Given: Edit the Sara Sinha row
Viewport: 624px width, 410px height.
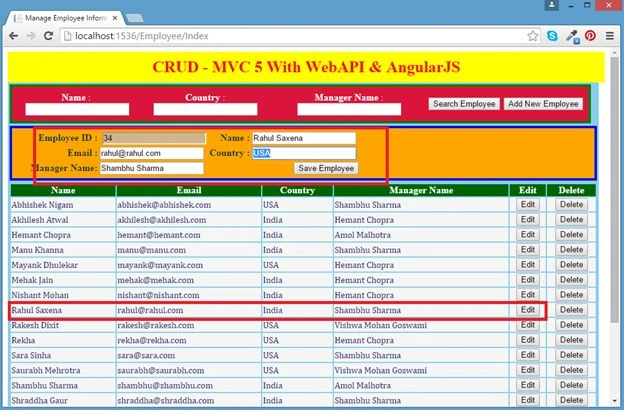Looking at the screenshot, I should tap(528, 355).
